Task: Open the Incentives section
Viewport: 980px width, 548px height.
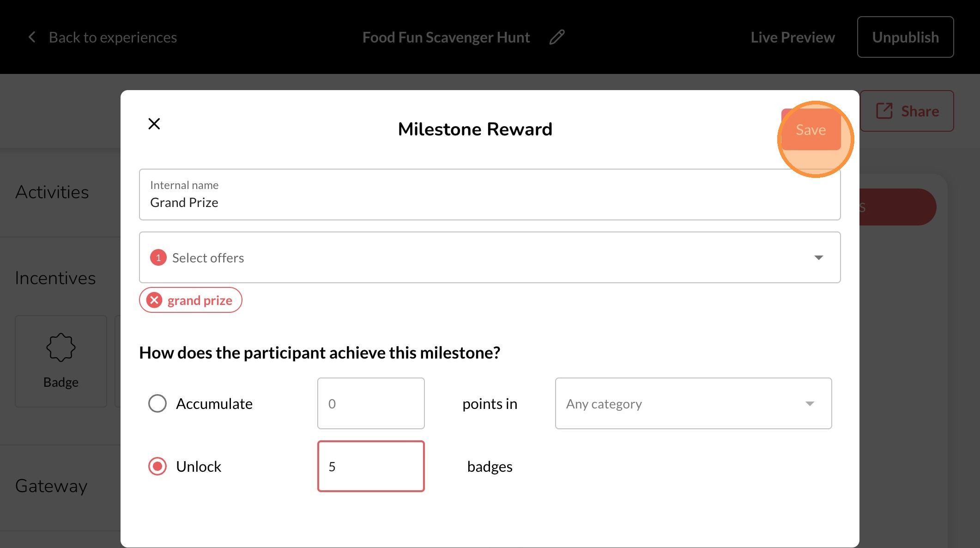Action: [x=55, y=278]
